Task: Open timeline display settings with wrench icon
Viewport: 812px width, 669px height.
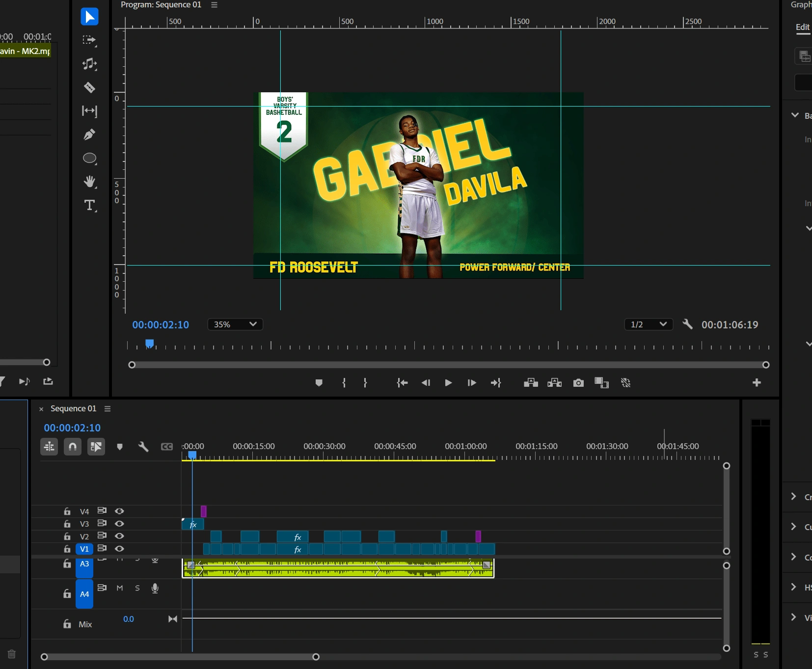Action: 142,447
